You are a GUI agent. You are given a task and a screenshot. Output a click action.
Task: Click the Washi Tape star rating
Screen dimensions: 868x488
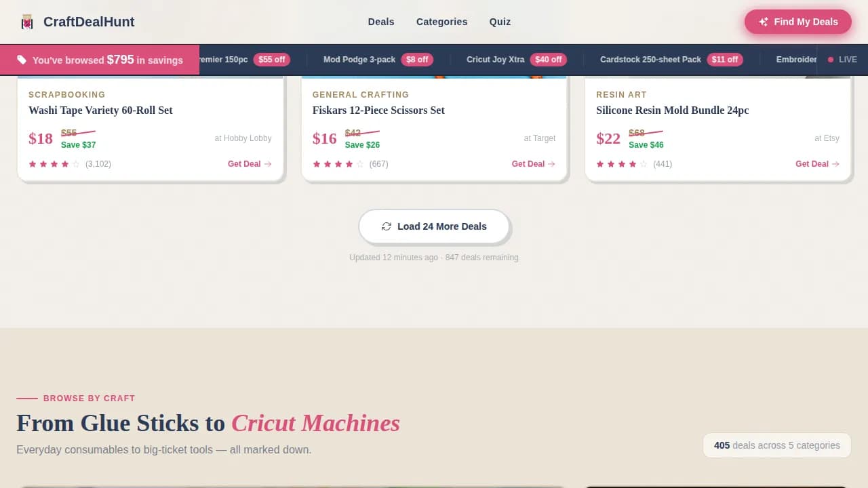pyautogui.click(x=54, y=164)
